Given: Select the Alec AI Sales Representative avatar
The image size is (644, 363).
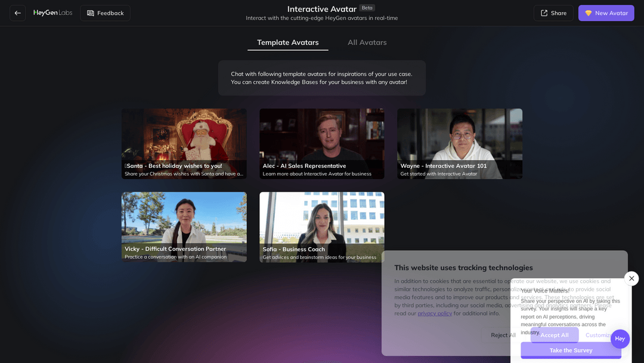Looking at the screenshot, I should coord(322,144).
